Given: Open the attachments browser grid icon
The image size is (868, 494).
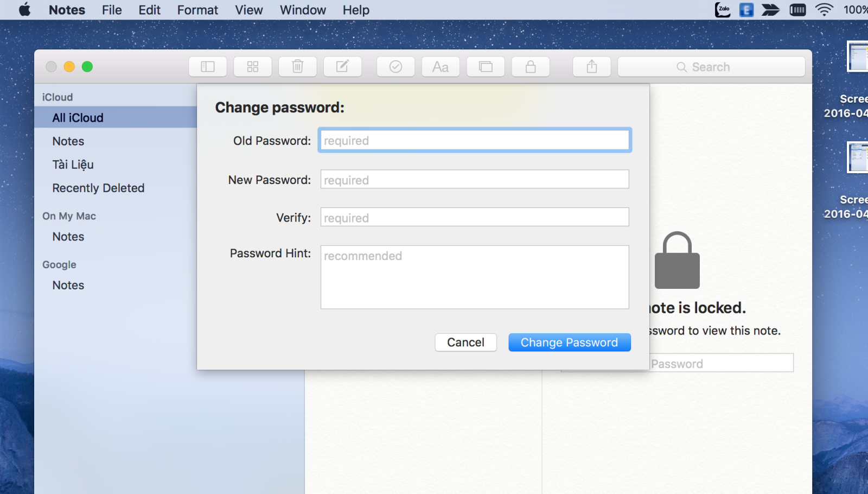Looking at the screenshot, I should 253,67.
